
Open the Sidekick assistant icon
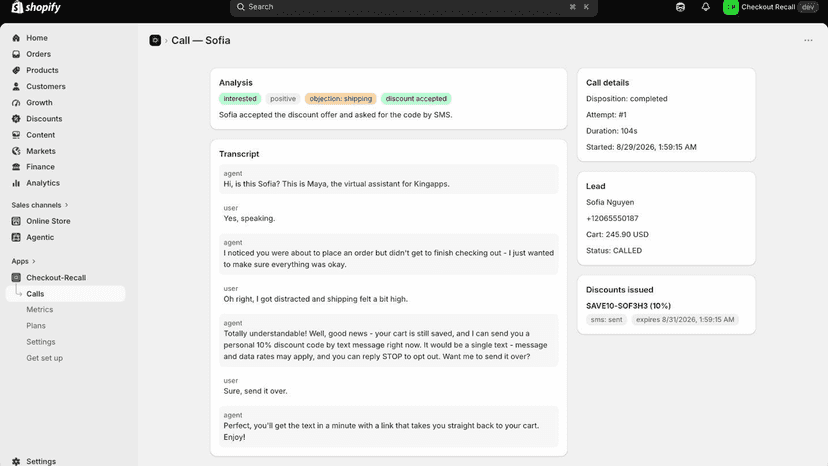680,7
